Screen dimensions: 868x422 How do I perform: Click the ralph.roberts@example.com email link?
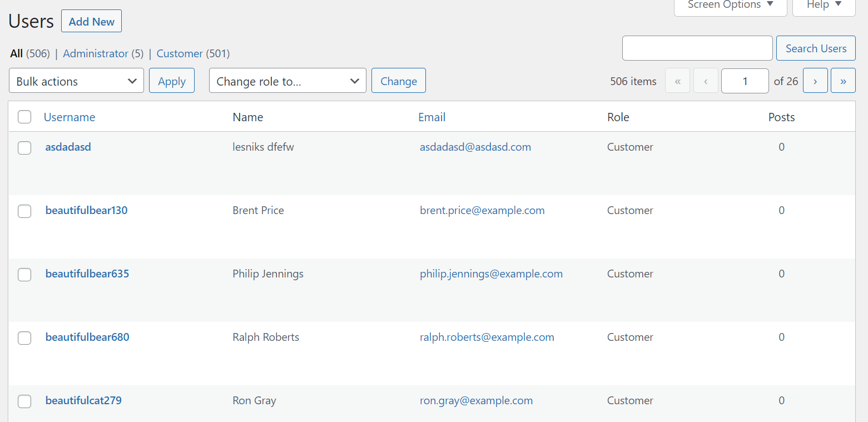pyautogui.click(x=487, y=337)
